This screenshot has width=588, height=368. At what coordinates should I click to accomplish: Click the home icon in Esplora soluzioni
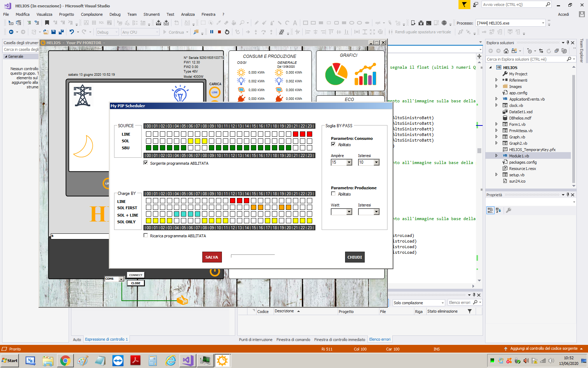(x=506, y=51)
